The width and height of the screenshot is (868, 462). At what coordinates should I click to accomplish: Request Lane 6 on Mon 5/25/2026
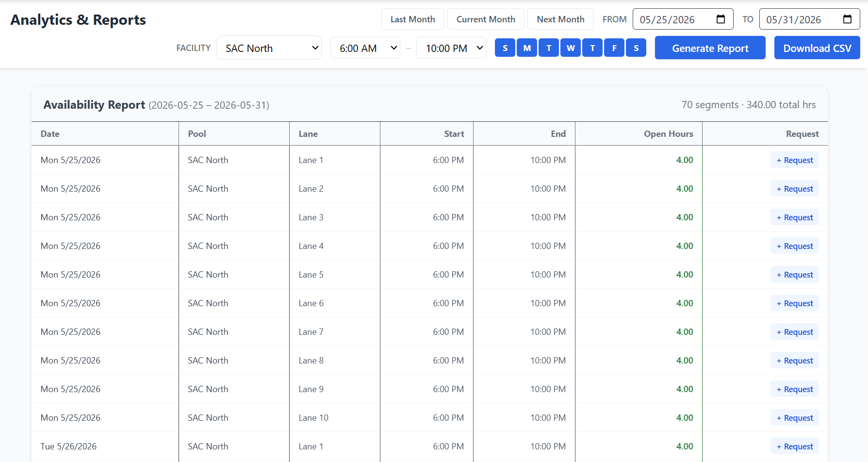(794, 303)
